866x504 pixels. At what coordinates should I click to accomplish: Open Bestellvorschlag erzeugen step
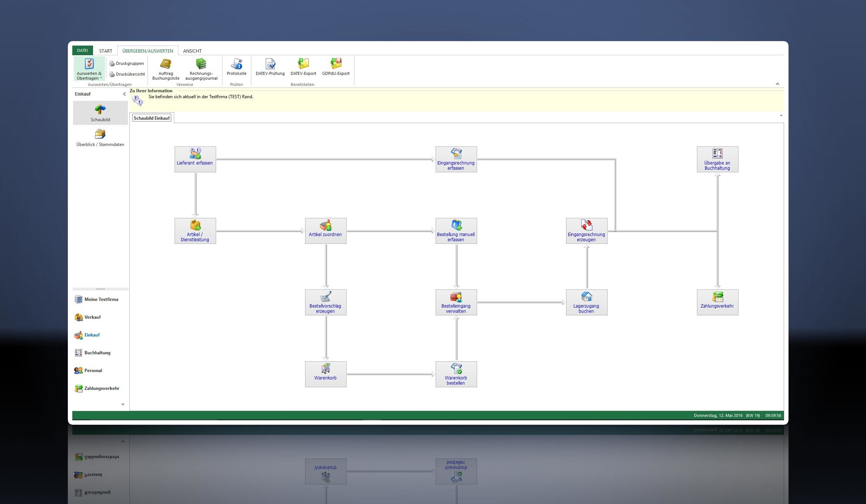325,302
